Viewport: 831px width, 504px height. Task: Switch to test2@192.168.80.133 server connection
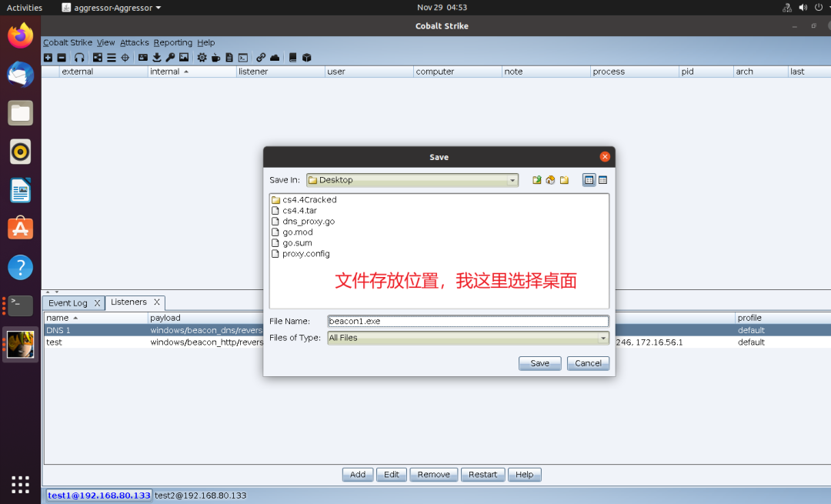tap(200, 496)
